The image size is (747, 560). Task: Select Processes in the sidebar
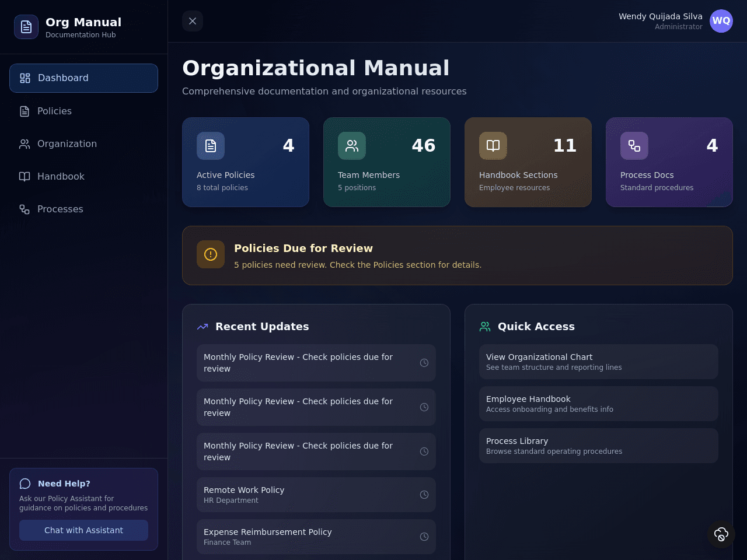(x=83, y=209)
